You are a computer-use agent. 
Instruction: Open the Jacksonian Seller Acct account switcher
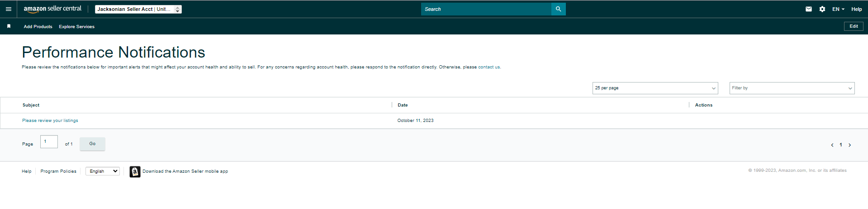pos(138,9)
